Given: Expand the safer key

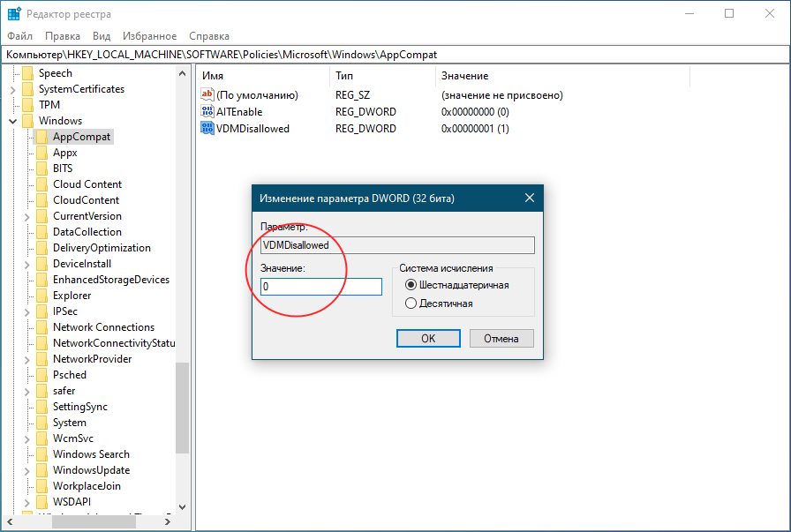Looking at the screenshot, I should (27, 392).
